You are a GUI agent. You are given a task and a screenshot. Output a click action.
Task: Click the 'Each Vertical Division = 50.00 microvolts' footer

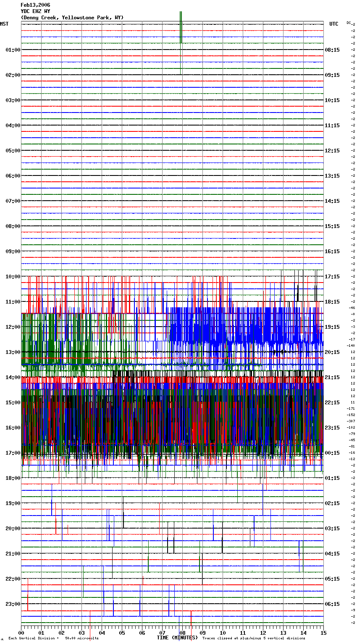pyautogui.click(x=53, y=639)
